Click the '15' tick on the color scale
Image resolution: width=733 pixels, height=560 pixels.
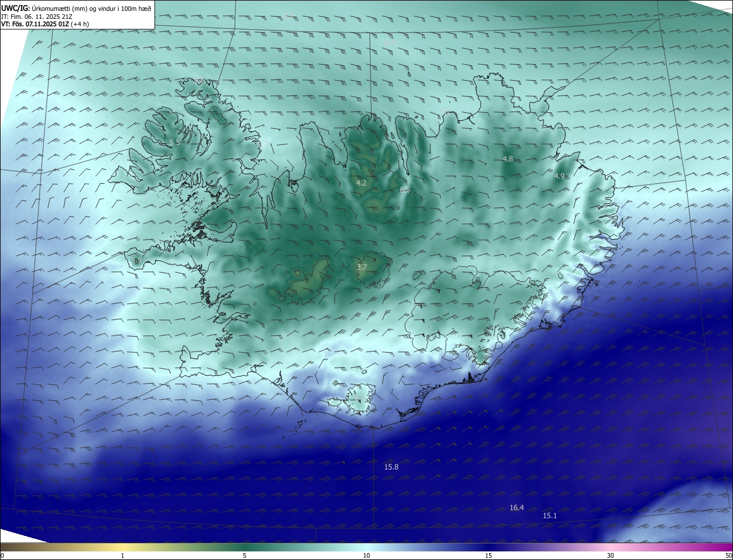point(488,555)
